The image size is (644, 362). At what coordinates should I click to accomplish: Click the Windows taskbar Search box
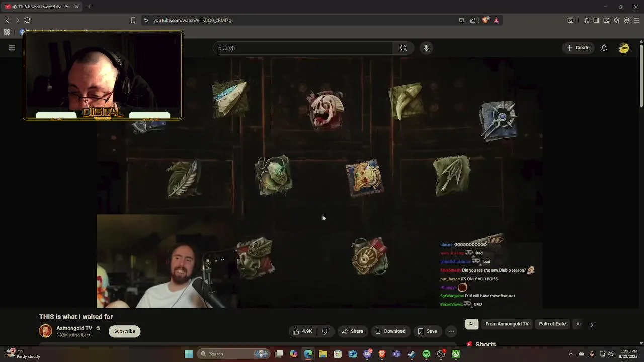[234, 354]
